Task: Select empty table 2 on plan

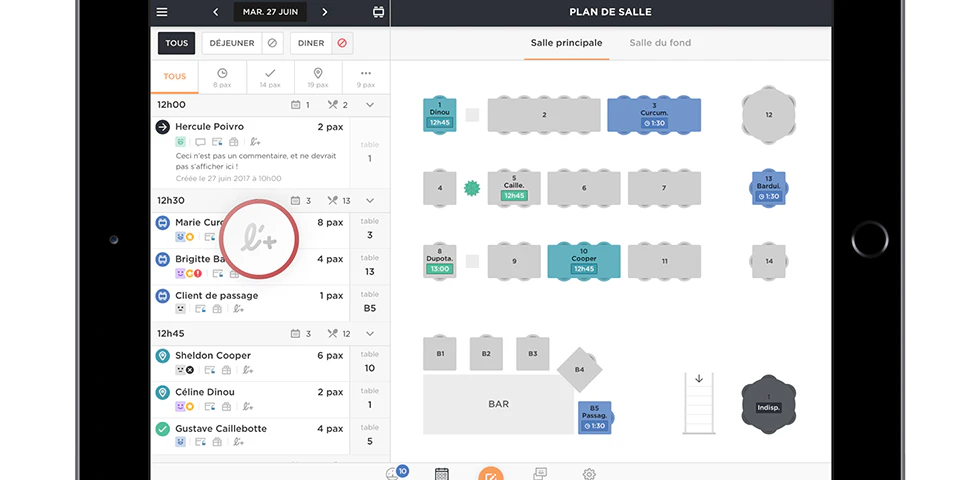Action: pyautogui.click(x=544, y=115)
